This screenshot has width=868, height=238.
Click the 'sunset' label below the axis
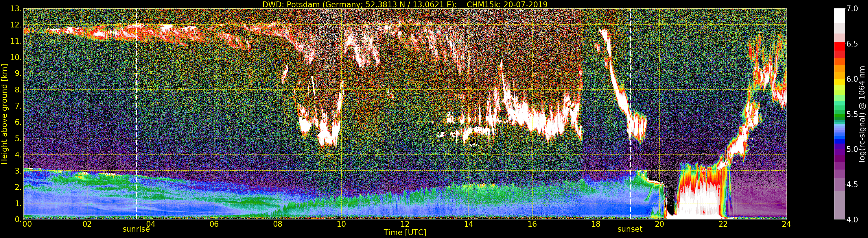(x=630, y=229)
